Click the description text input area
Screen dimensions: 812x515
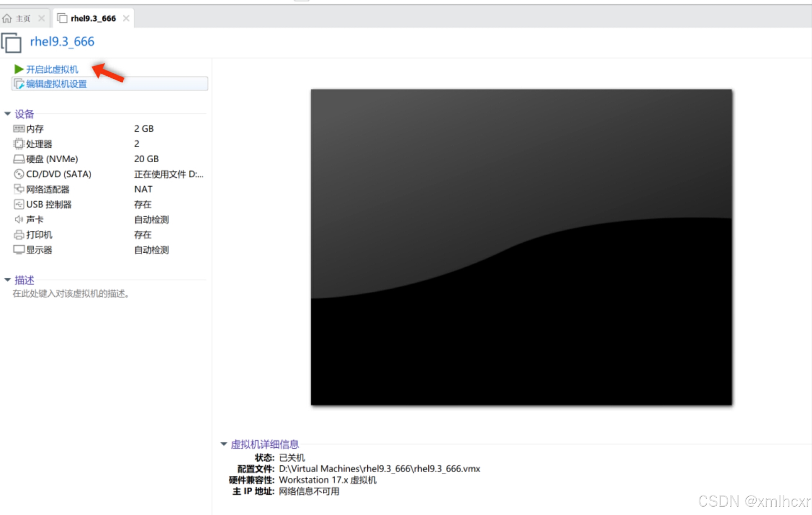coord(71,294)
